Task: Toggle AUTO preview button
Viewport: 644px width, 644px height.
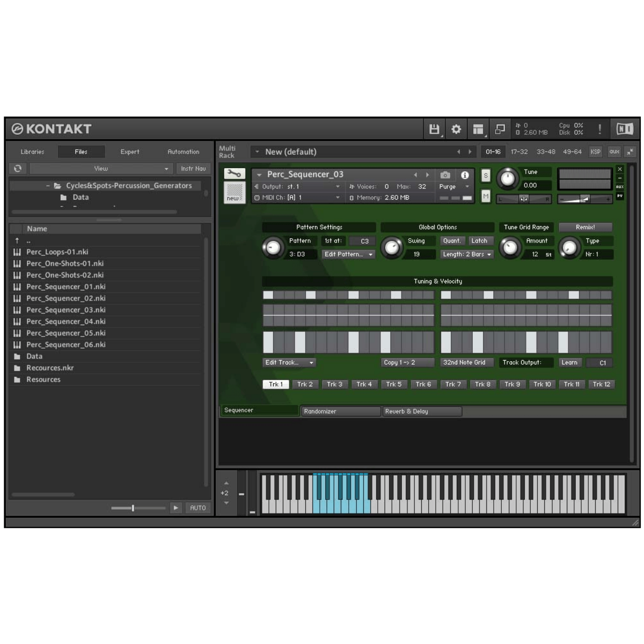Action: click(x=198, y=508)
